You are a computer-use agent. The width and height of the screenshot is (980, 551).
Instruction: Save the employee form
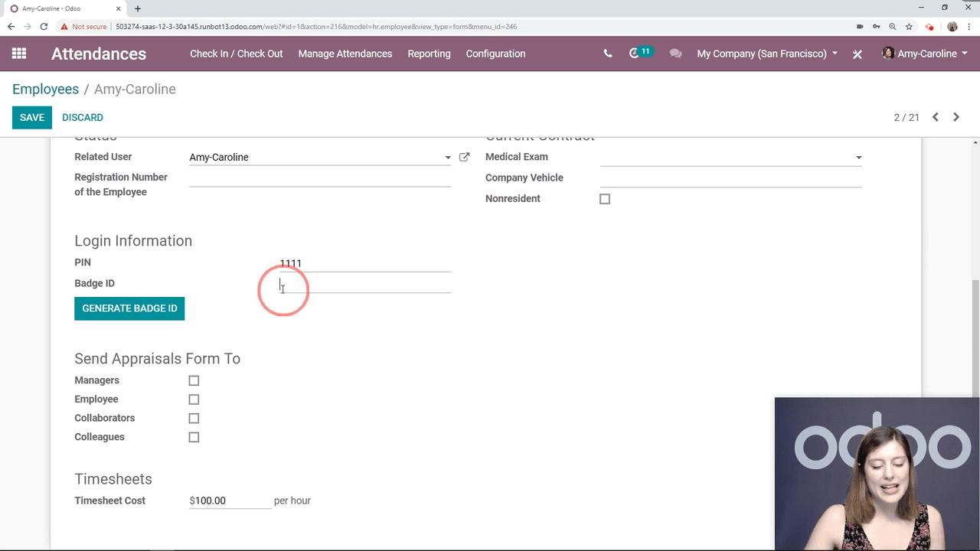(x=32, y=117)
